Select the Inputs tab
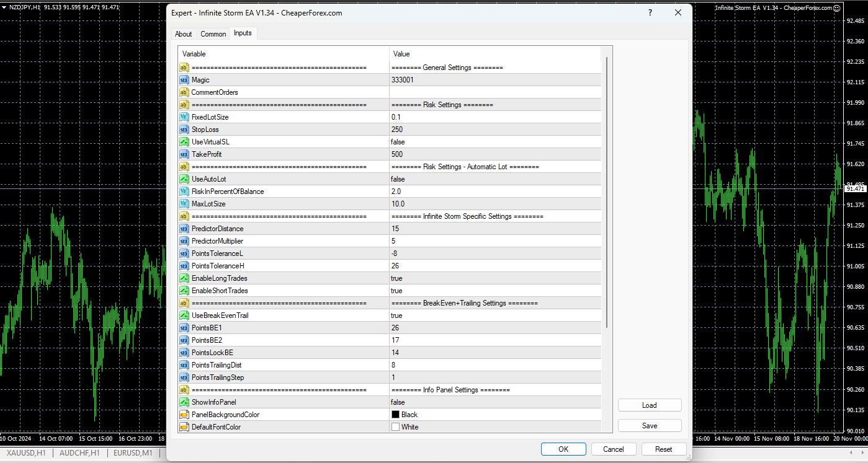Screen dimensions: 868x463 pyautogui.click(x=243, y=33)
